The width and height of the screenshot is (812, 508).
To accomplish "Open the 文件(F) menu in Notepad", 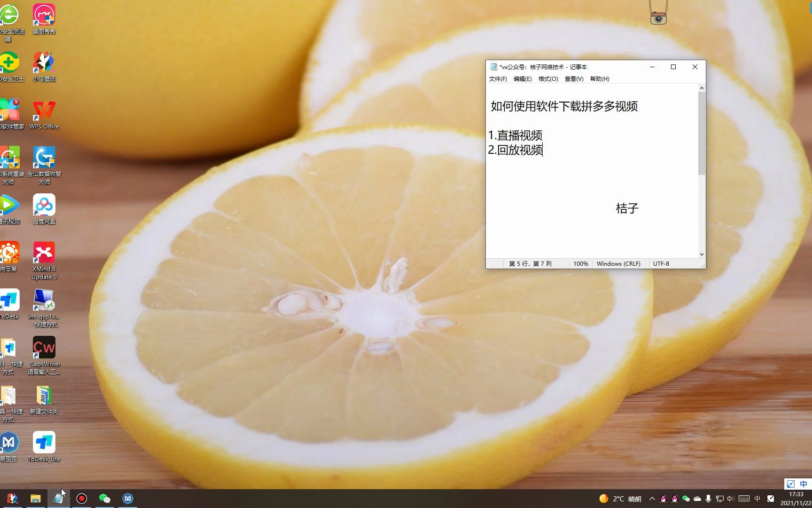I will click(498, 79).
